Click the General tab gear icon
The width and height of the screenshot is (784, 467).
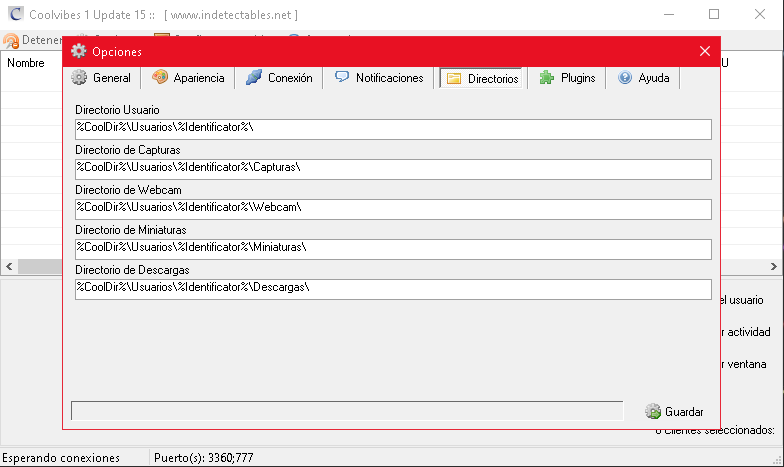[80, 78]
